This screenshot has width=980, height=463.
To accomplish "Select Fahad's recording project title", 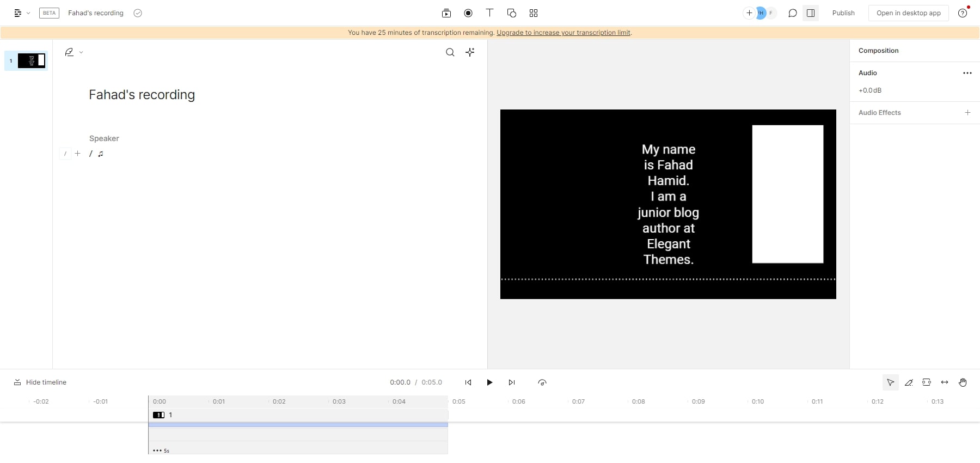I will coord(96,13).
